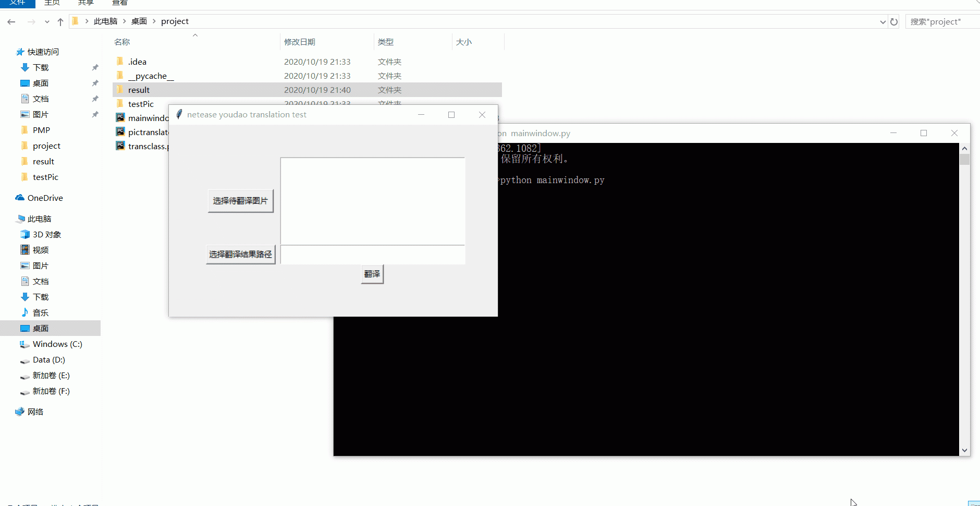Open Data (D:) drive
The height and width of the screenshot is (506, 980).
click(48, 359)
